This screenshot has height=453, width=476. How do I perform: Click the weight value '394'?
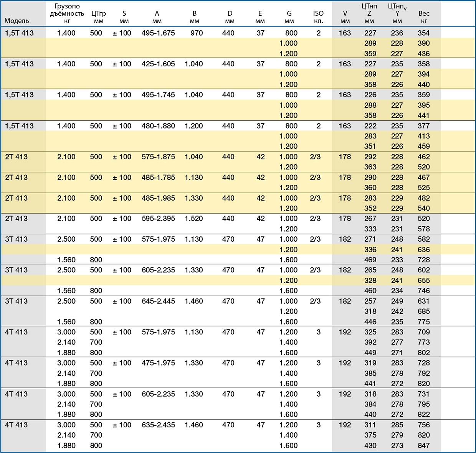tap(424, 74)
